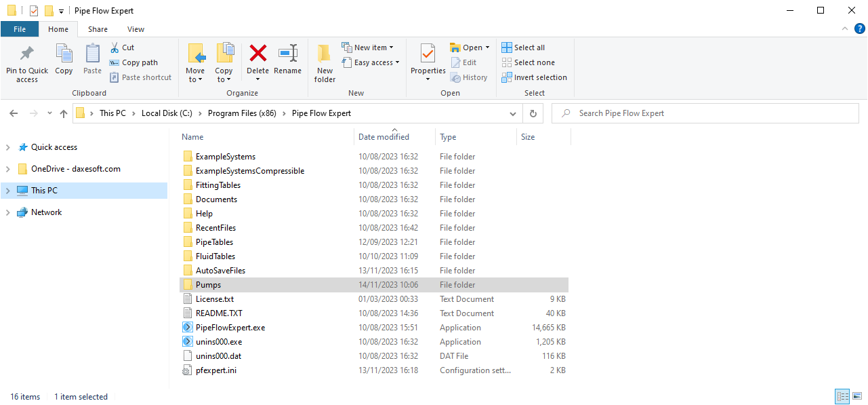
Task: Select the pfexpert.ini configuration file icon
Action: [x=188, y=370]
